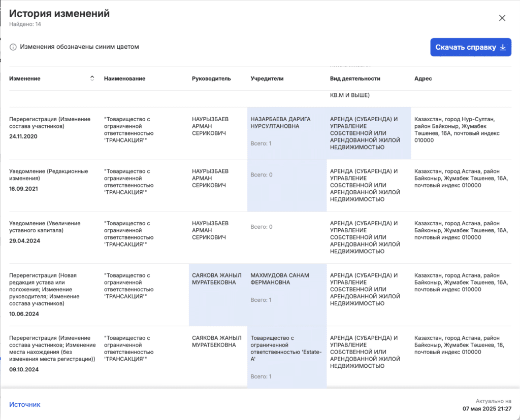Click director НАУРЫЗБАЕВ in the 29.04.2024 row
Image resolution: width=520 pixels, height=420 pixels.
210,230
